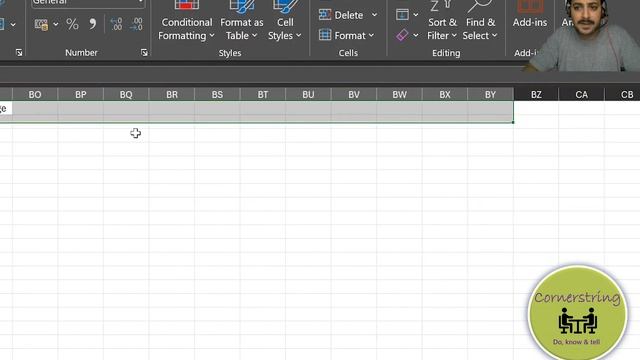
Task: Select column BZ header
Action: [x=536, y=95]
